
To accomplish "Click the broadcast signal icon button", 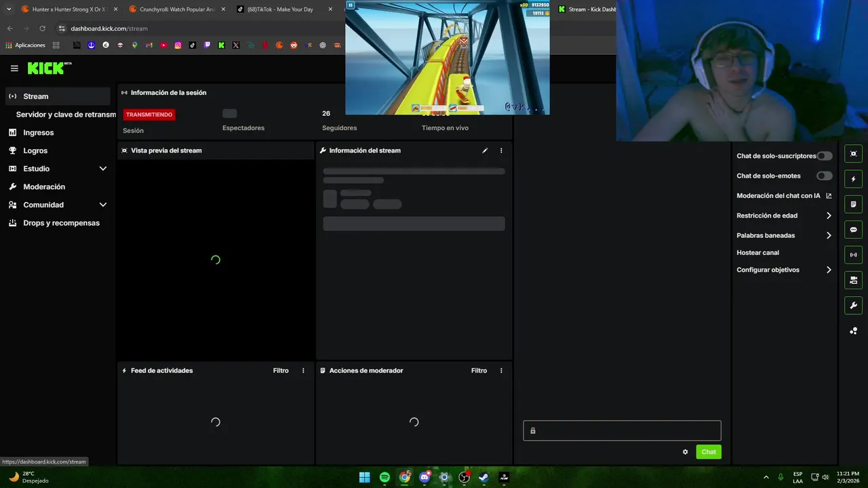I will point(853,255).
